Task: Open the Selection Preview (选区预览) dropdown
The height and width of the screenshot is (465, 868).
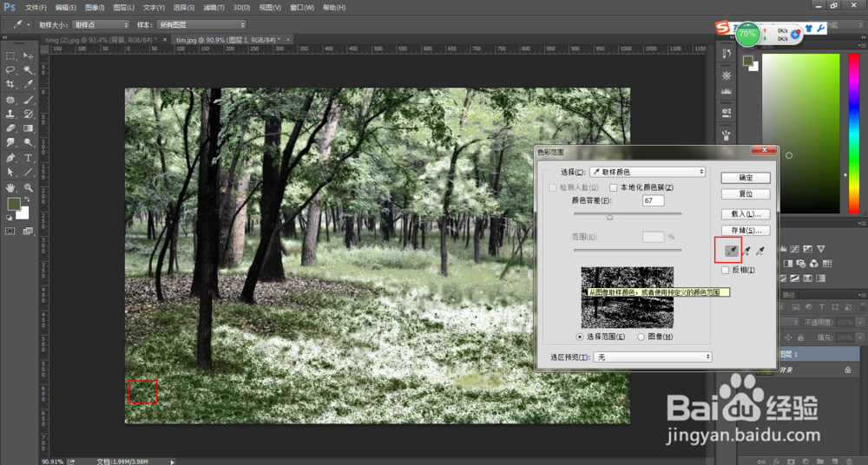Action: tap(653, 357)
